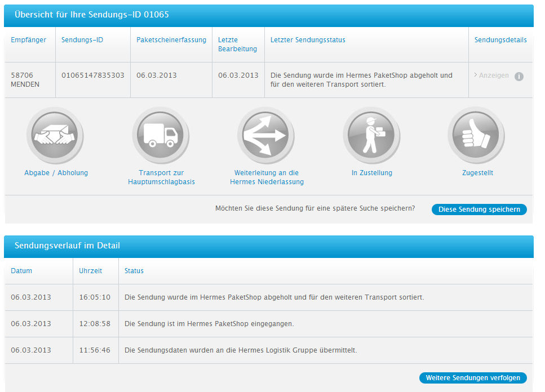Select Weiterleitung an die Hermes Niederlassung label
545x392 pixels.
click(267, 177)
